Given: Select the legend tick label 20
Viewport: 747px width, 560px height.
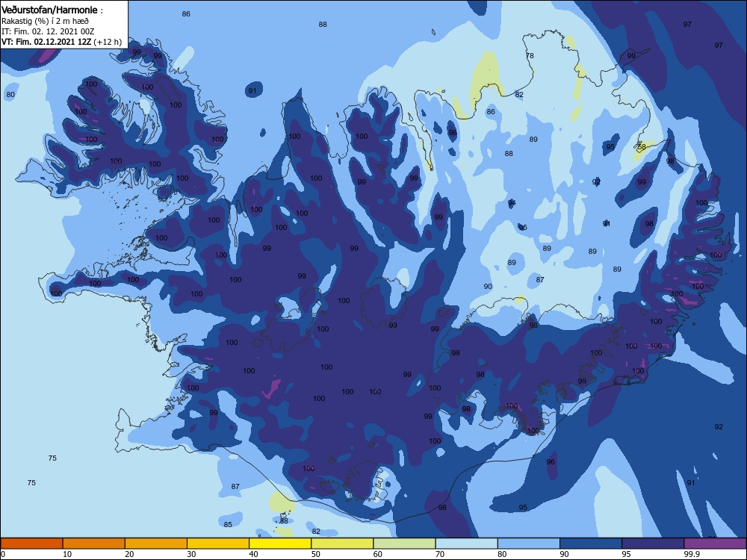Looking at the screenshot, I should (129, 554).
